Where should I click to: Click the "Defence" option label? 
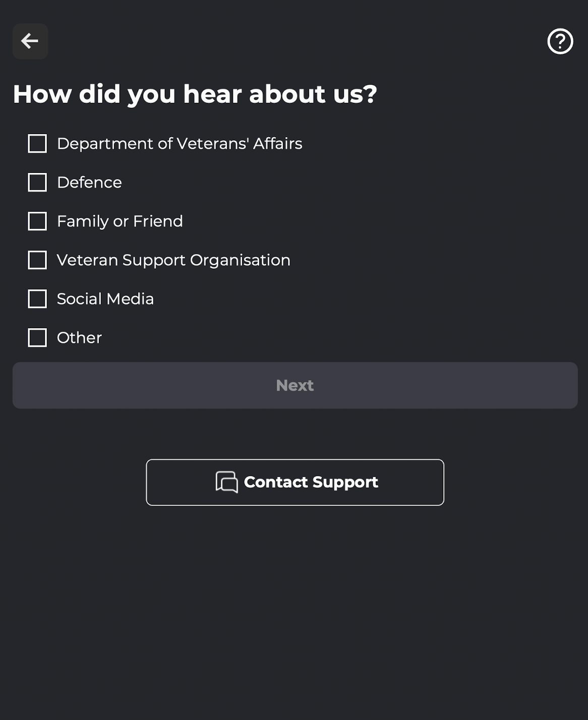89,183
